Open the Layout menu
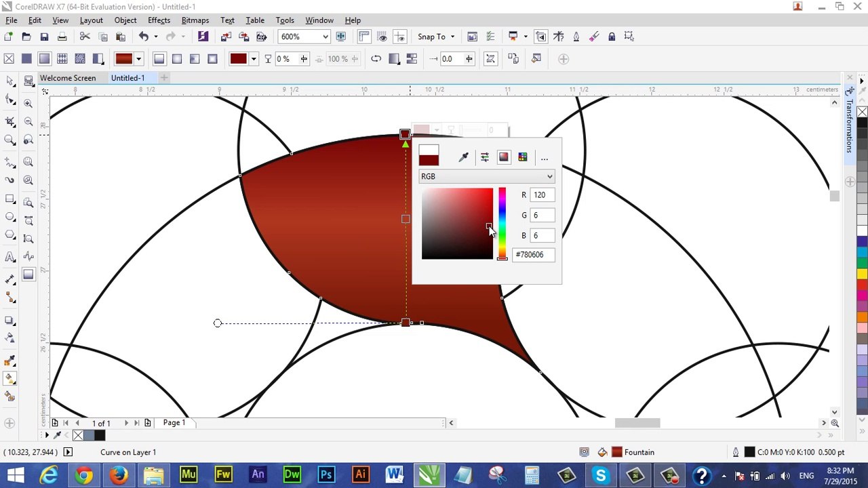This screenshot has height=488, width=868. [x=91, y=20]
